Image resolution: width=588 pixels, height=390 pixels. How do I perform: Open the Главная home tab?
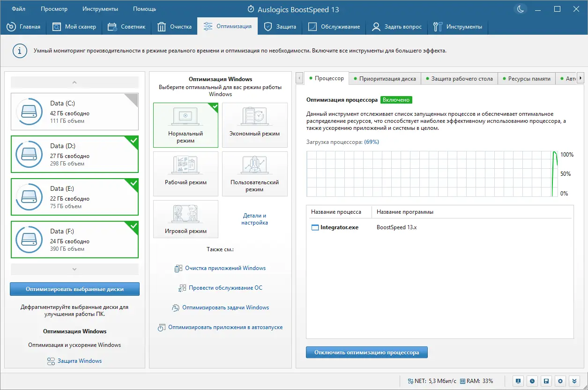pyautogui.click(x=23, y=27)
